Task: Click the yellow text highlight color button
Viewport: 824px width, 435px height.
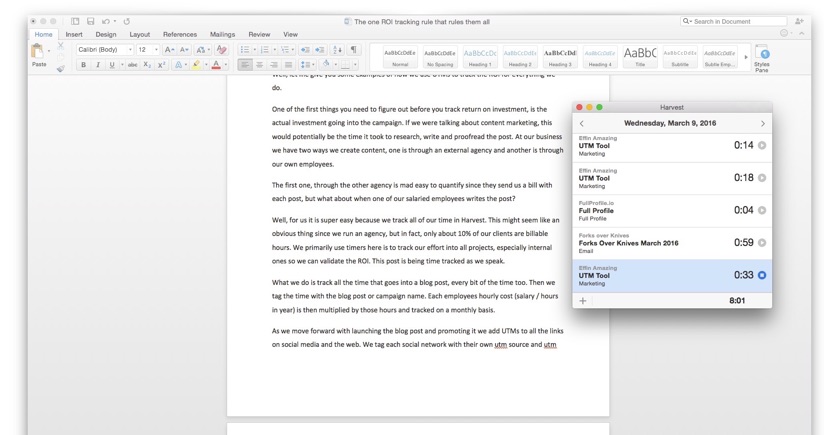Action: tap(196, 65)
